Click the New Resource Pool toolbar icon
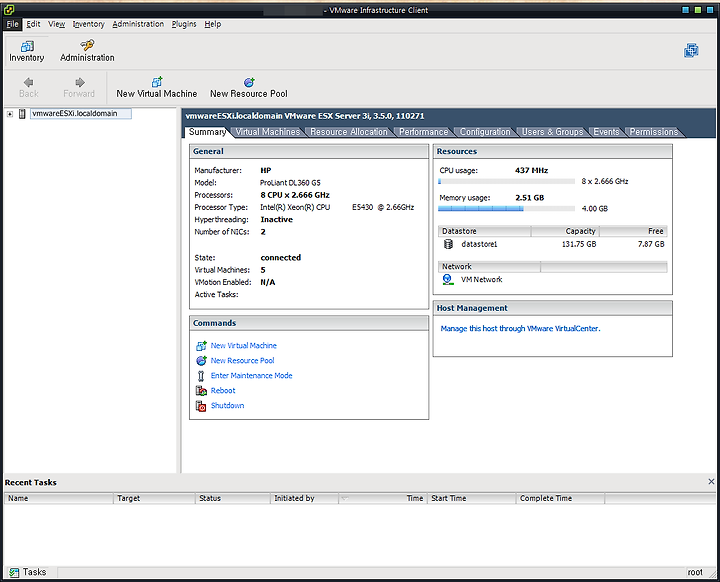The height and width of the screenshot is (582, 720). (x=249, y=82)
